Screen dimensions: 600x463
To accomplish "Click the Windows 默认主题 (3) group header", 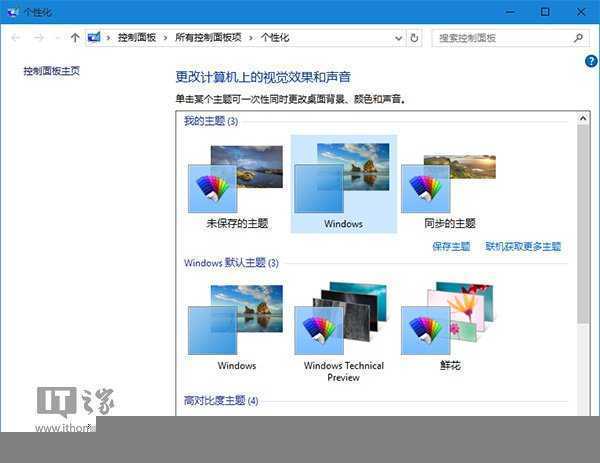I will [231, 263].
